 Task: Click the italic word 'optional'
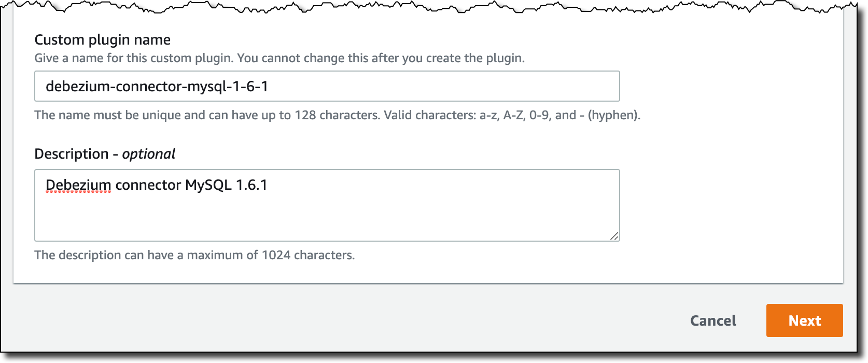[149, 154]
